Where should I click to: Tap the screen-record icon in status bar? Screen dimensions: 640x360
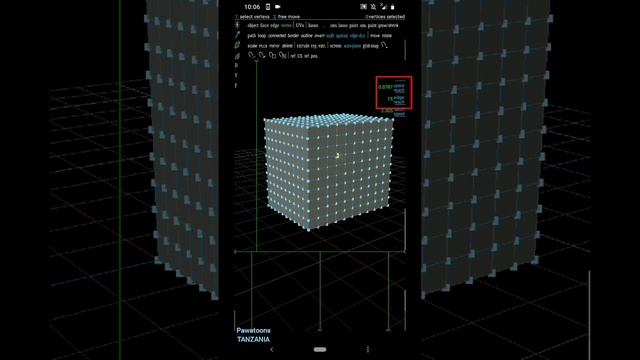pos(278,7)
